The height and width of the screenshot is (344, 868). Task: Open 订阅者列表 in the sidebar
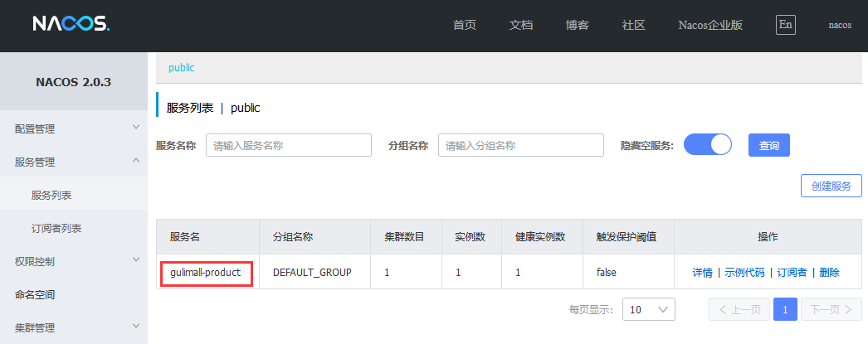pyautogui.click(x=74, y=228)
